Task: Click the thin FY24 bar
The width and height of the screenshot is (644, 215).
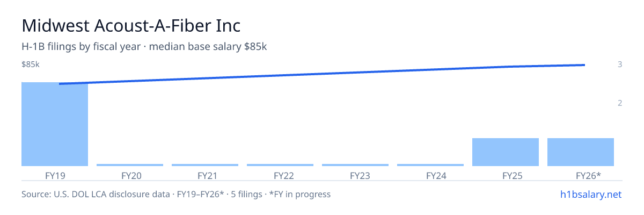Action: tap(430, 165)
